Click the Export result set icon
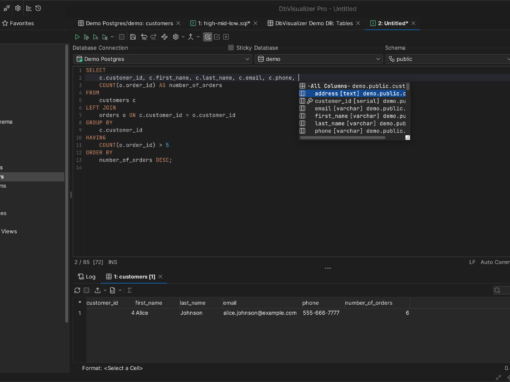 [97, 290]
